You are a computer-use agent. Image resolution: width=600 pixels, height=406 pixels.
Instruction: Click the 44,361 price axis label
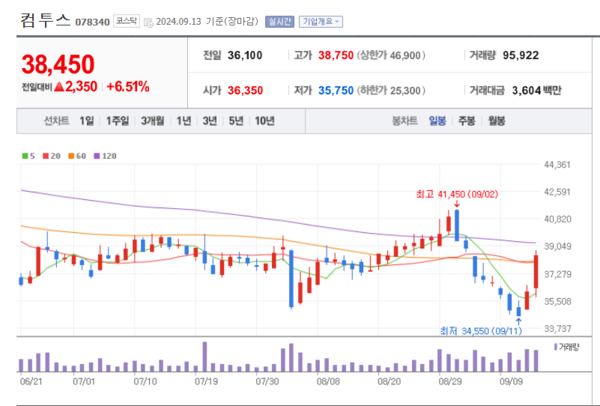[x=557, y=165]
